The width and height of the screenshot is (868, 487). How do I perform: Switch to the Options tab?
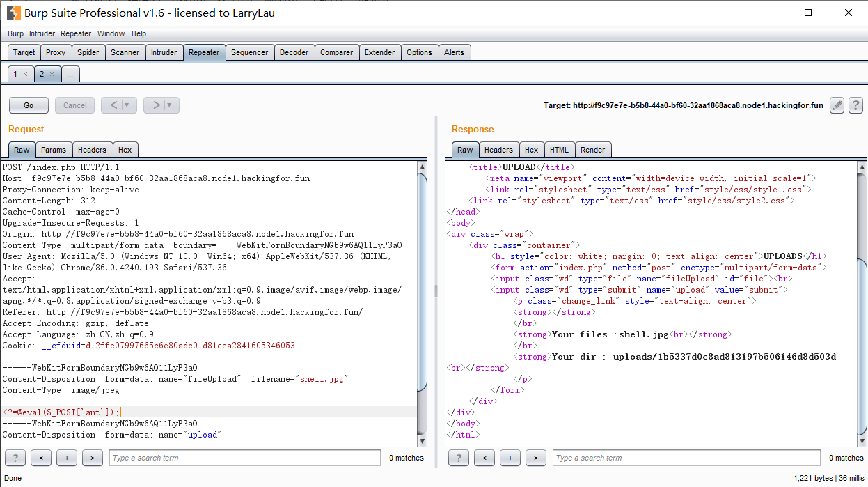tap(420, 52)
